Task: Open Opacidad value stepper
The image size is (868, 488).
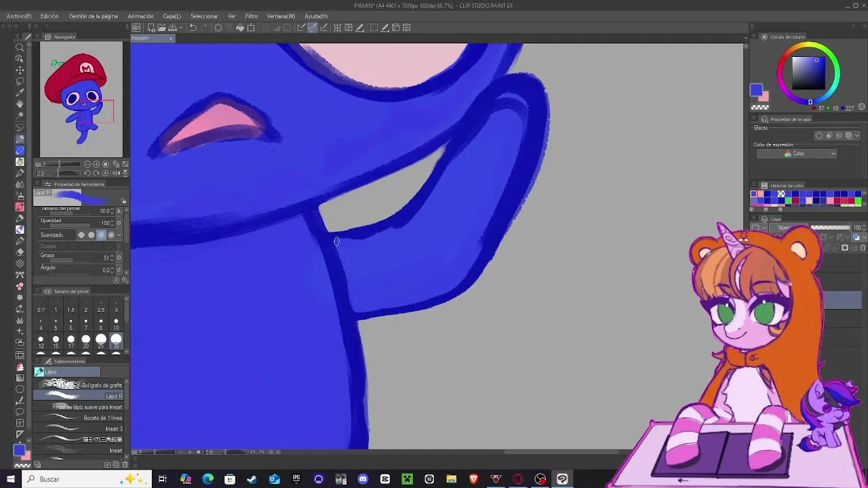Action: pyautogui.click(x=112, y=223)
